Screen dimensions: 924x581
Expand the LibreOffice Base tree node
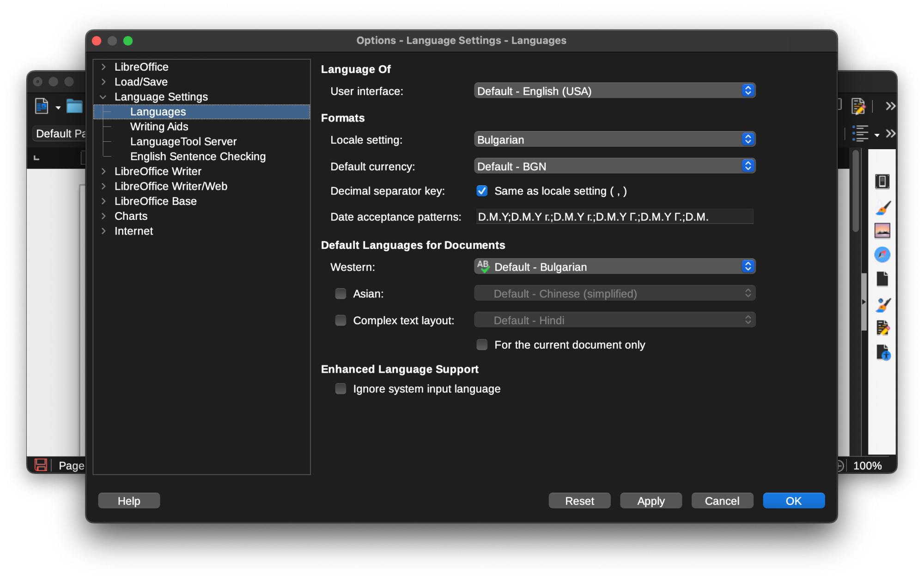click(103, 201)
